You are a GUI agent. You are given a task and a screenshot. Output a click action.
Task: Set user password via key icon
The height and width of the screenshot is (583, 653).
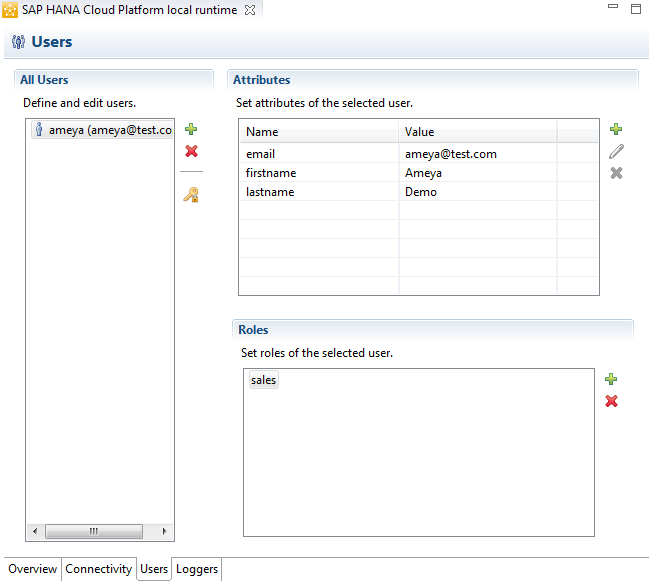[x=191, y=195]
